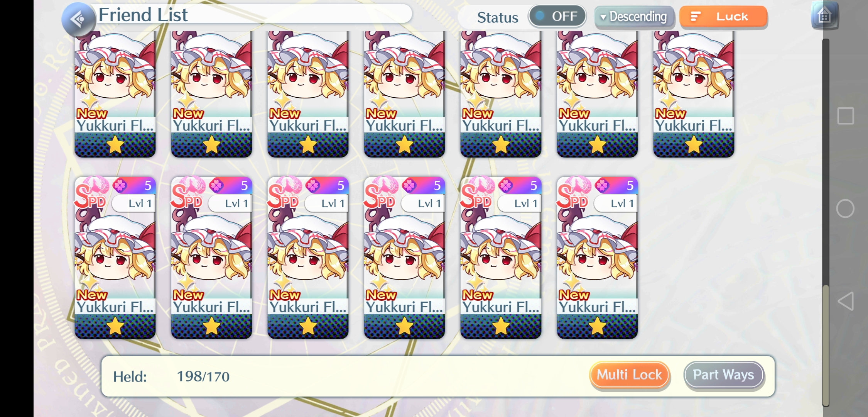
Task: Tap Android home circle button
Action: click(845, 209)
